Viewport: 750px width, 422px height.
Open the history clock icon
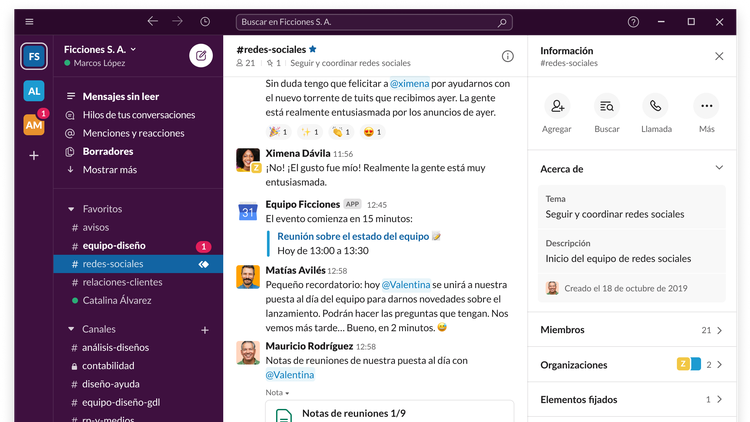[x=205, y=21]
